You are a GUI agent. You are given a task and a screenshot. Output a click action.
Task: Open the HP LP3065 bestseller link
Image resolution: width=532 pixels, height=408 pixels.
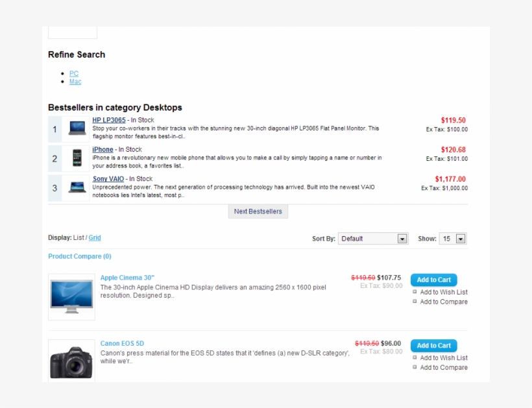109,120
